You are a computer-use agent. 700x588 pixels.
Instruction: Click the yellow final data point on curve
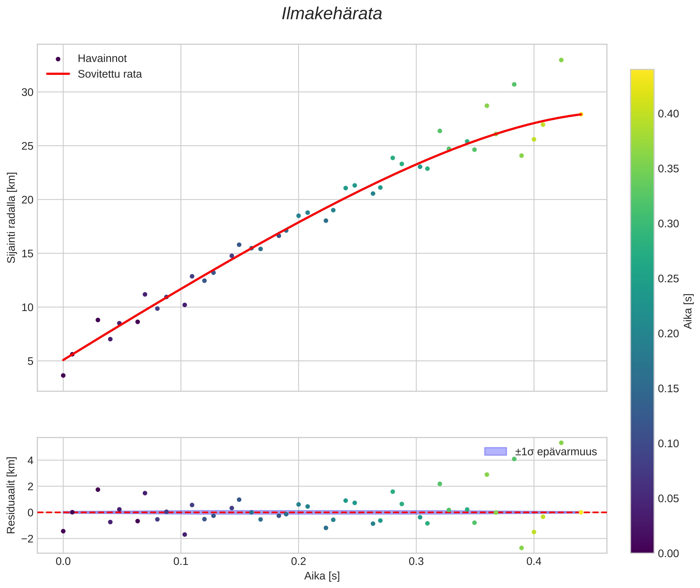point(581,114)
